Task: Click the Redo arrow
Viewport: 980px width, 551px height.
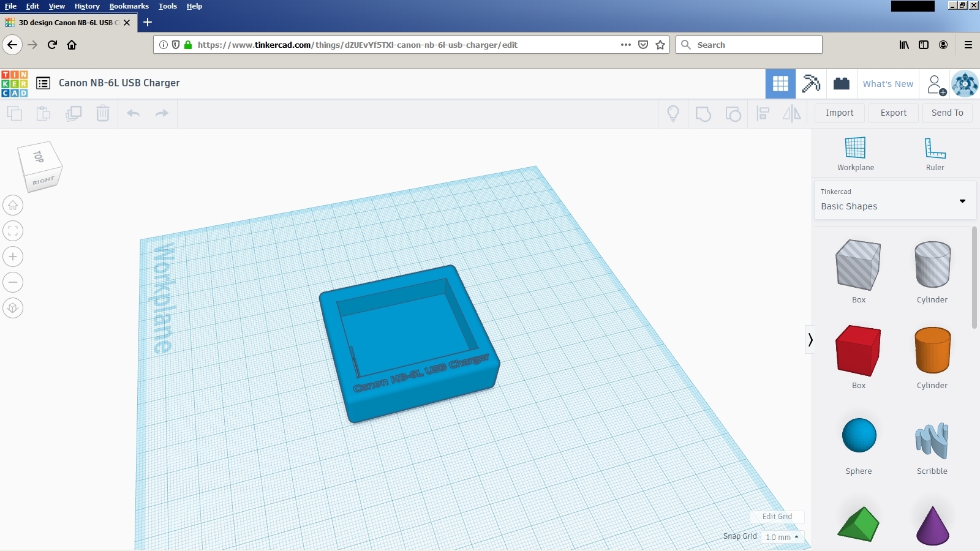Action: 162,113
